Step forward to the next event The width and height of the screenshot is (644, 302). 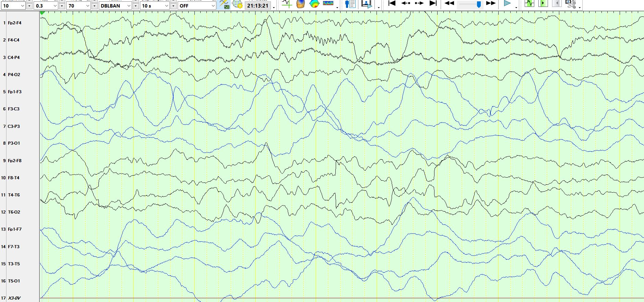click(419, 3)
